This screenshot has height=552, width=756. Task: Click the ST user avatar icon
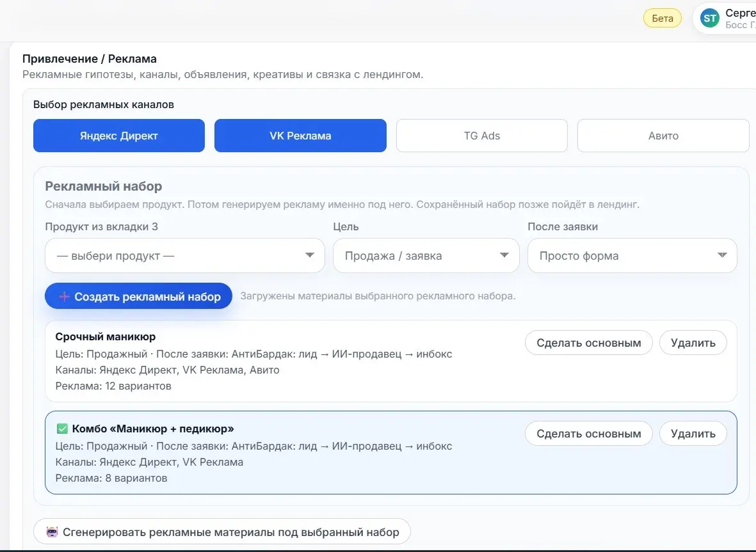coord(710,19)
